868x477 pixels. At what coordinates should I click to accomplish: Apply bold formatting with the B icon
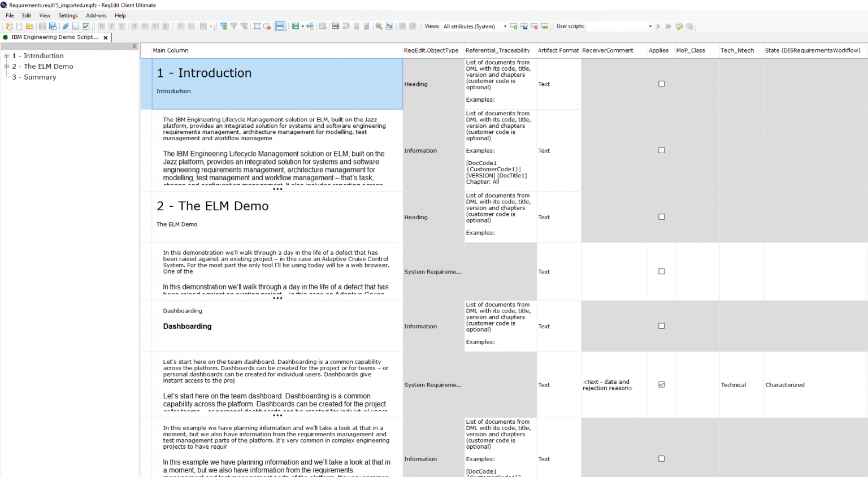[x=101, y=26]
